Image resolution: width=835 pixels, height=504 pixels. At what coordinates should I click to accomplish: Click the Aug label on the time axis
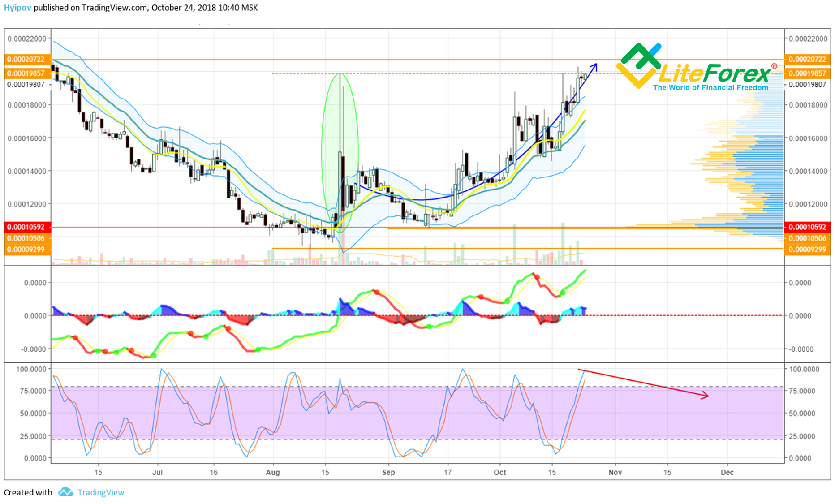273,472
